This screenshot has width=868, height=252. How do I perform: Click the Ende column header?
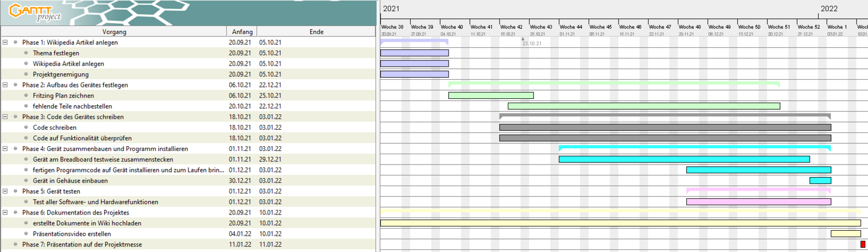point(316,32)
